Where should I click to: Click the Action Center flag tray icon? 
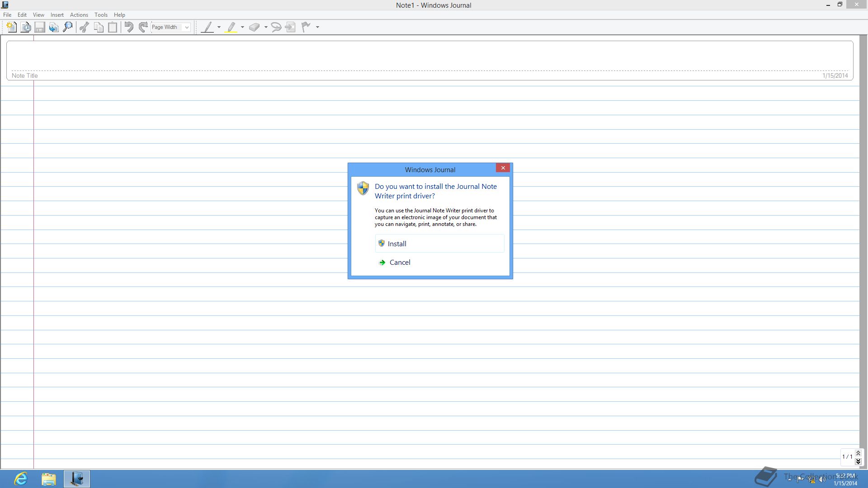click(x=801, y=479)
